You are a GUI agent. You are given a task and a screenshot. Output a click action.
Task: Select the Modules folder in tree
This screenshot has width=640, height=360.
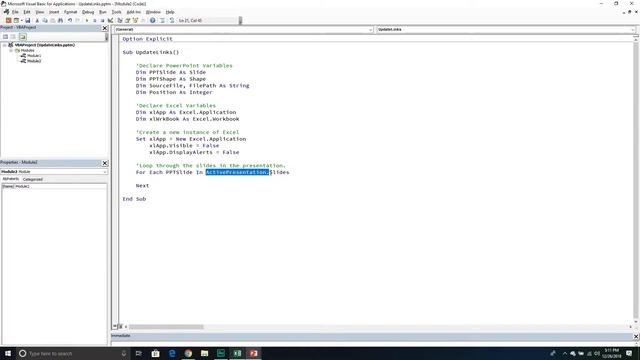pyautogui.click(x=27, y=50)
